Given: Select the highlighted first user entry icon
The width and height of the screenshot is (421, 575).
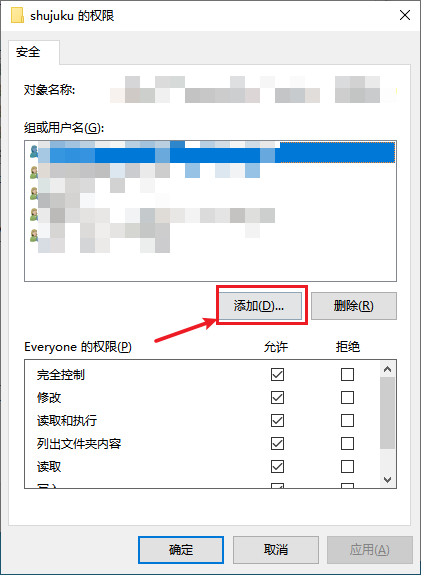Looking at the screenshot, I should tap(34, 151).
